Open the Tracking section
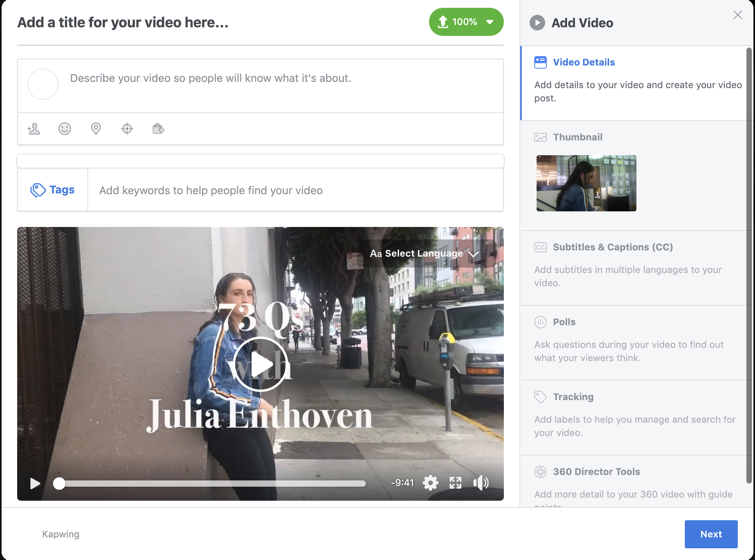The width and height of the screenshot is (755, 560). coord(573,397)
